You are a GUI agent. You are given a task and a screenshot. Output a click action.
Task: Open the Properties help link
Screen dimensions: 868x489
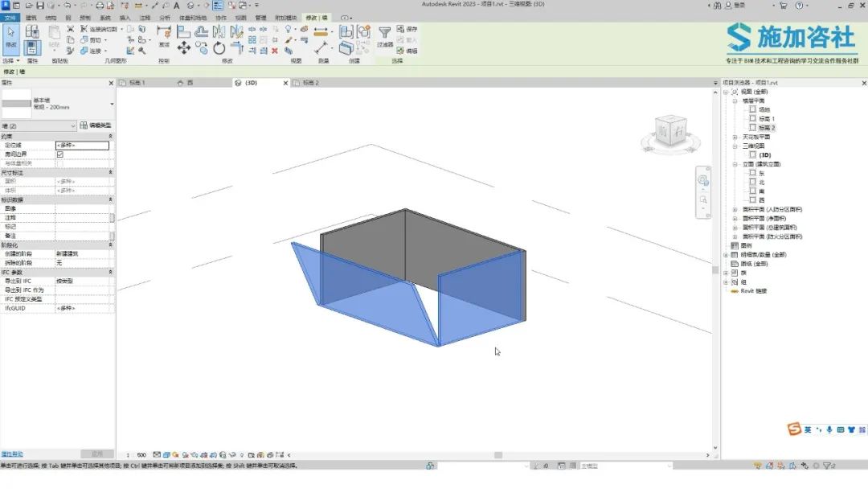click(12, 454)
